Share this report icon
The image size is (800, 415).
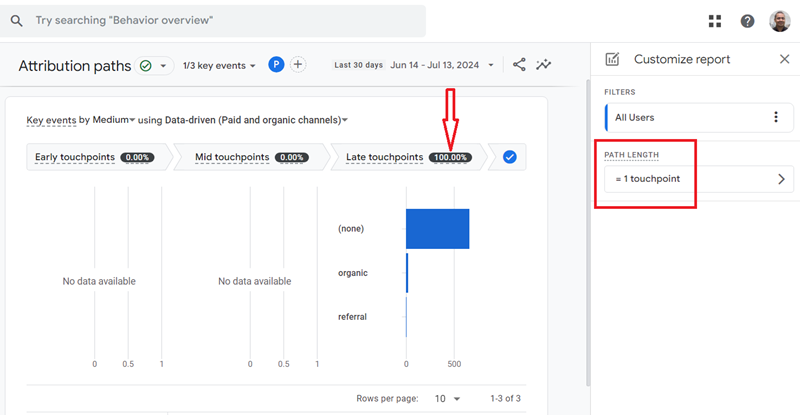point(519,65)
